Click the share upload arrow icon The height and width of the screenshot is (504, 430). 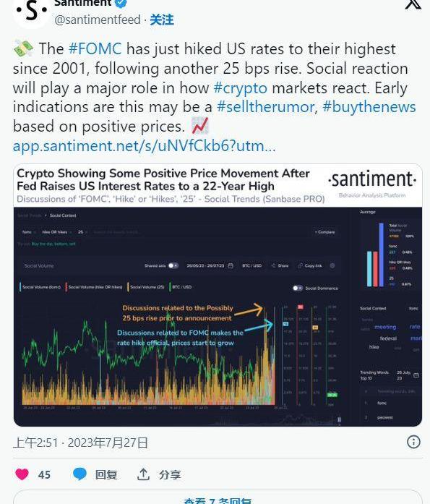143,474
